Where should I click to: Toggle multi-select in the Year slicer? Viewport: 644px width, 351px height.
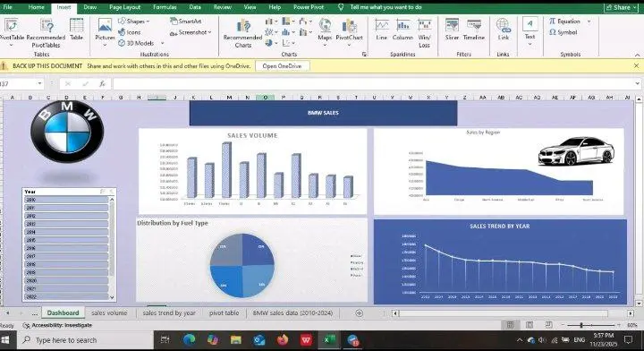(102, 192)
